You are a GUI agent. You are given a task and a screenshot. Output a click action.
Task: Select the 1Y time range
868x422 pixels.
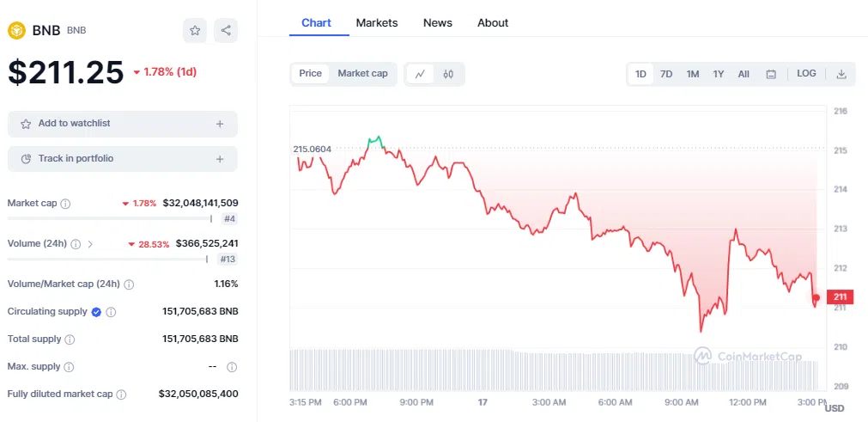click(718, 74)
